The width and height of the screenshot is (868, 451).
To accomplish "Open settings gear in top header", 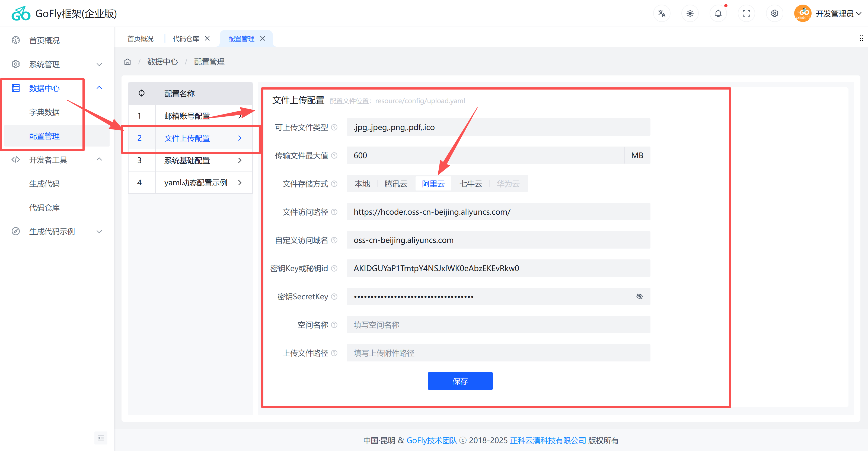I will (x=775, y=14).
